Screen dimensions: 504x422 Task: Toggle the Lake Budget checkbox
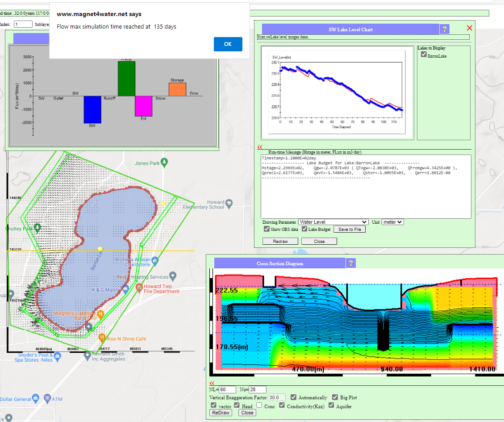[x=304, y=229]
